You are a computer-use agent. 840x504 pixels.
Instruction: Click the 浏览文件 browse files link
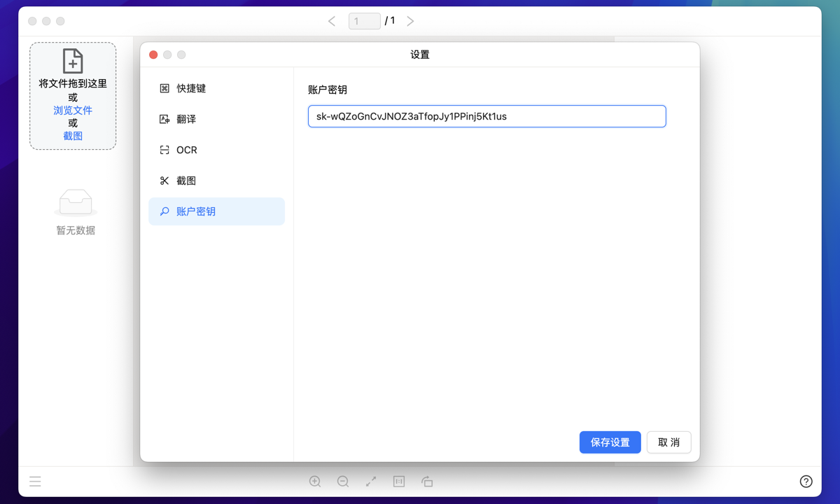coord(73,110)
